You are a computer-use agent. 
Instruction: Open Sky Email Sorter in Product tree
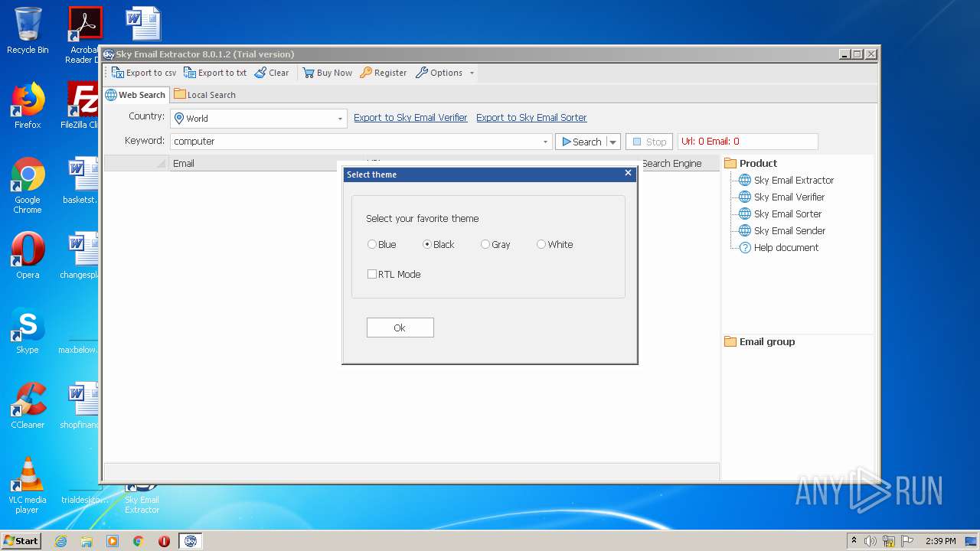tap(779, 214)
